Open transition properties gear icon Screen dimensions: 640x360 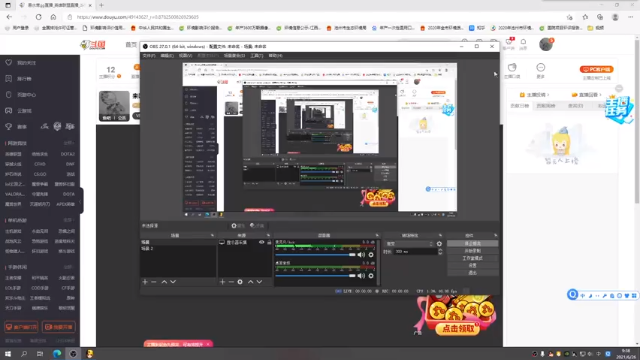point(439,244)
